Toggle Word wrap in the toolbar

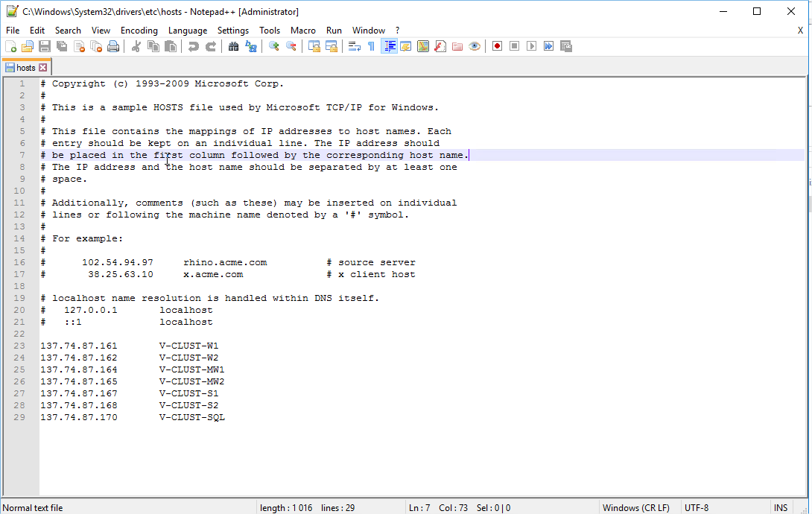[354, 46]
